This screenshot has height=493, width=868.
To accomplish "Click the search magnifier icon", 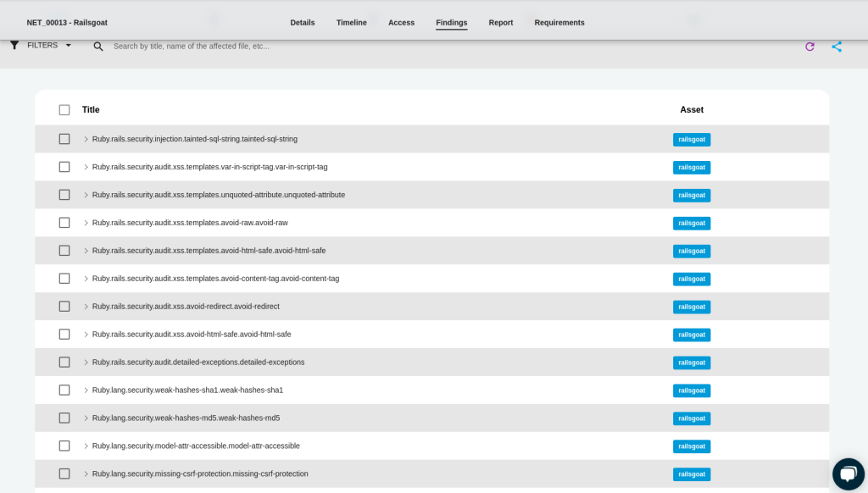I will point(98,47).
